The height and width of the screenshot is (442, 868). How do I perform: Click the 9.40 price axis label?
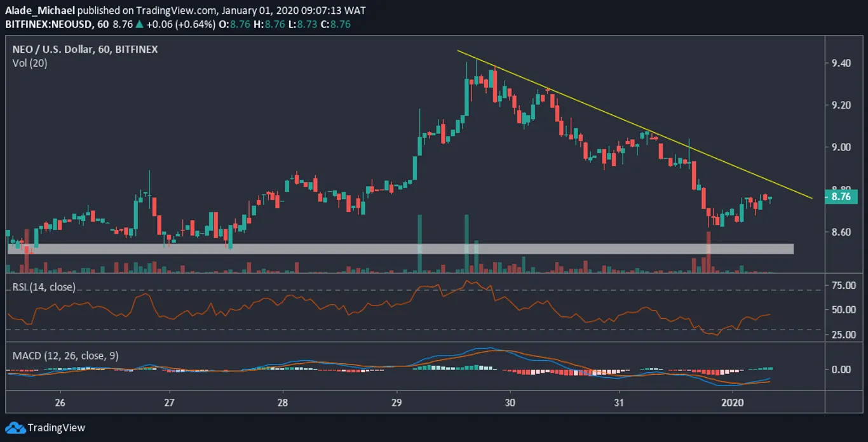point(841,62)
